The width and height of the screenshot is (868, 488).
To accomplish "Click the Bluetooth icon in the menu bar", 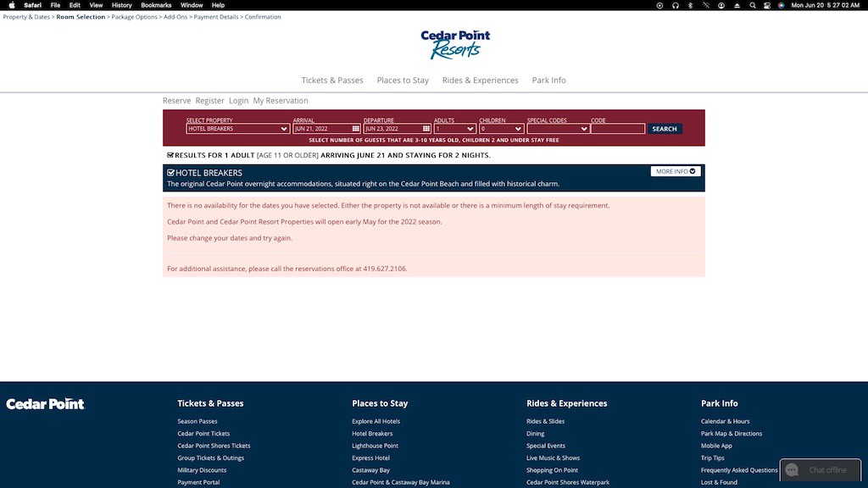I will (690, 5).
